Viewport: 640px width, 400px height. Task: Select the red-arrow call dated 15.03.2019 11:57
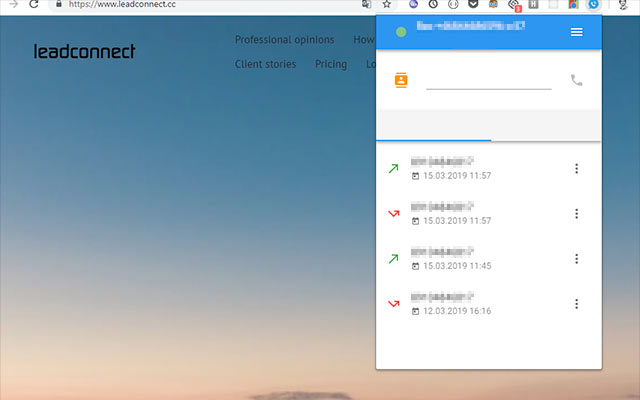pos(489,213)
